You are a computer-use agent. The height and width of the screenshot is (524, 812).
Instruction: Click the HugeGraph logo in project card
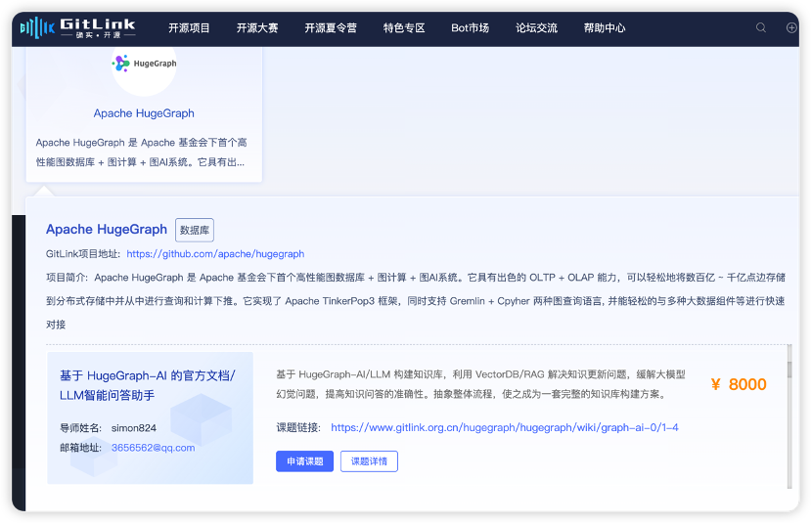click(144, 65)
